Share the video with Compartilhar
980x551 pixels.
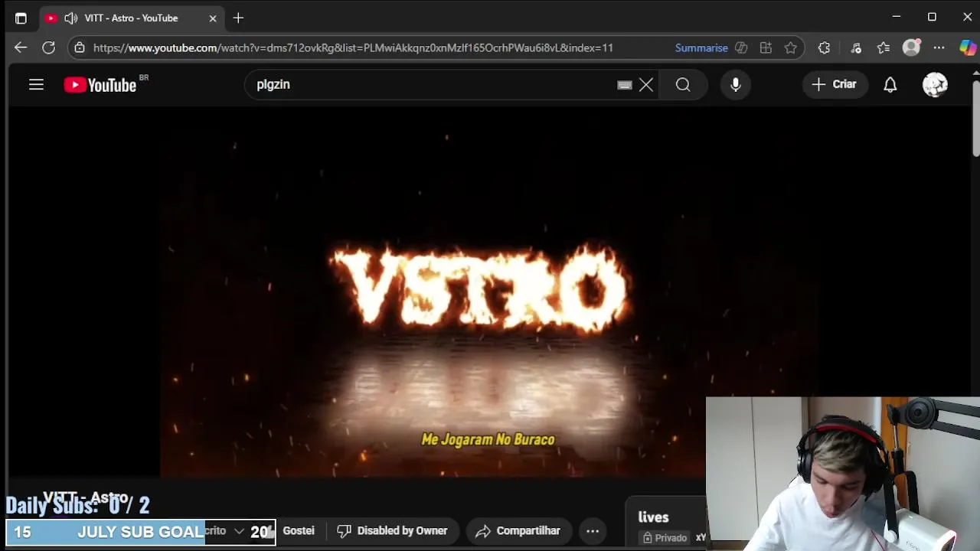tap(518, 530)
